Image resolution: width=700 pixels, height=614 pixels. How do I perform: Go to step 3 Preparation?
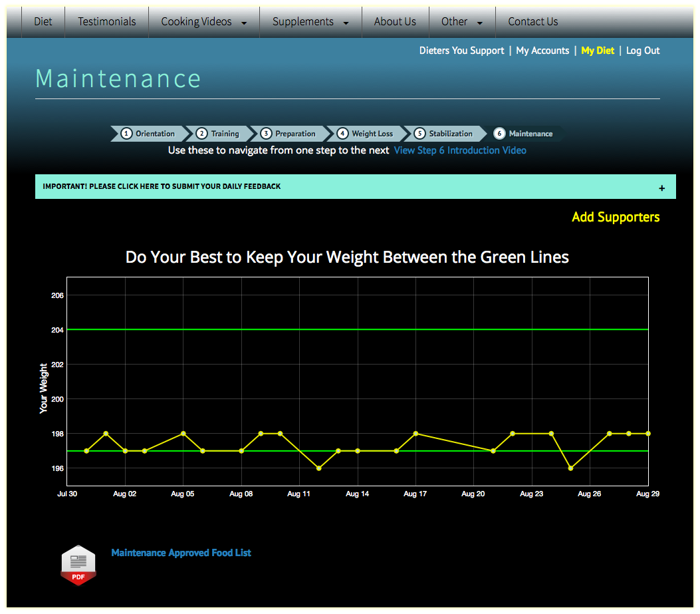[289, 134]
